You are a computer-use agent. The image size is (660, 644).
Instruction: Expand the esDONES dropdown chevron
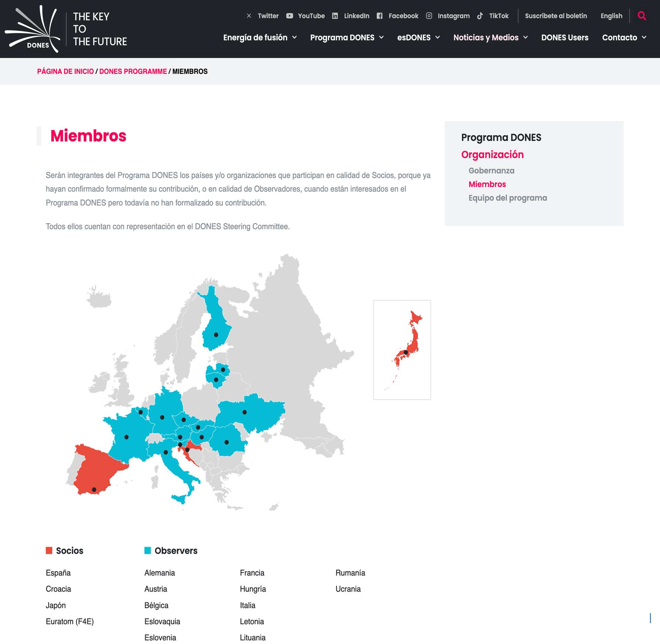coord(438,37)
